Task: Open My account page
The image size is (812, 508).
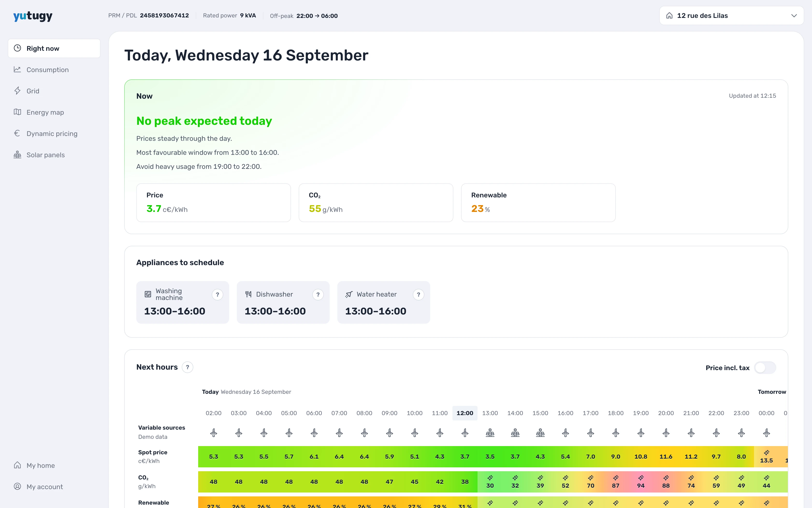Action: tap(54, 486)
